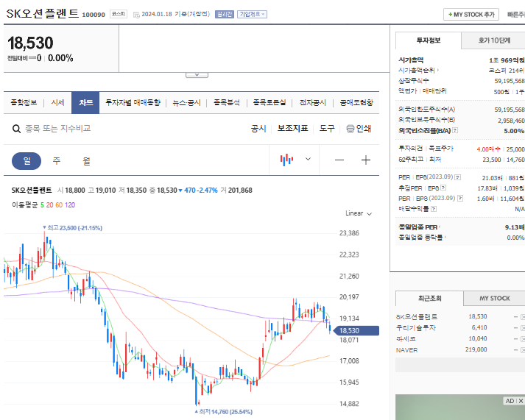The image size is (525, 420).
Task: Open the Linear scale dropdown
Action: (x=359, y=213)
